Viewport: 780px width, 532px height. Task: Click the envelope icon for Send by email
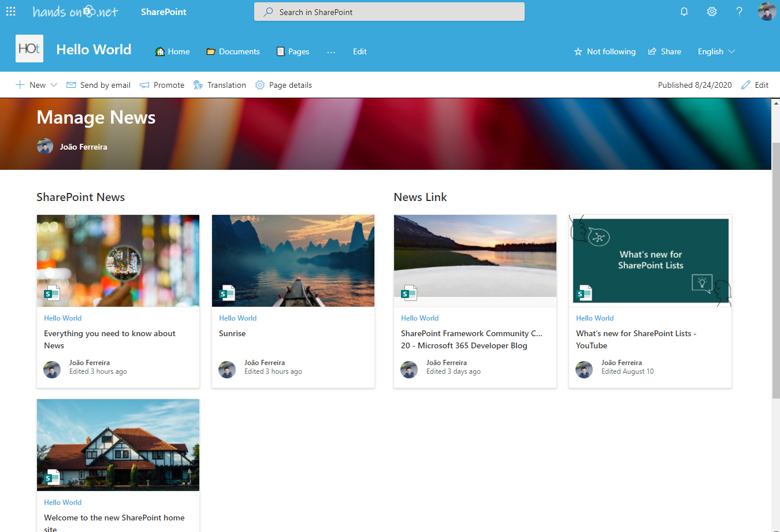(71, 85)
